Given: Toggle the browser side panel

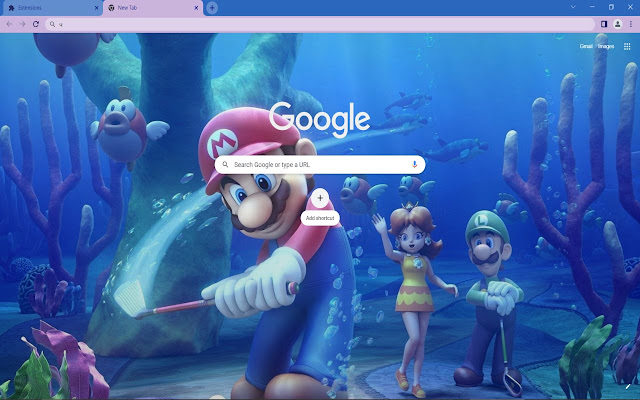Looking at the screenshot, I should pyautogui.click(x=604, y=22).
